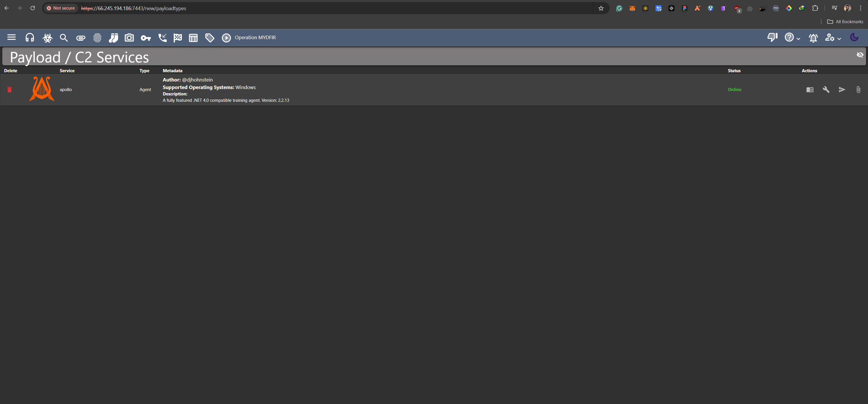Viewport: 868px width, 404px height.
Task: Open the callbacks headphones icon
Action: point(30,37)
